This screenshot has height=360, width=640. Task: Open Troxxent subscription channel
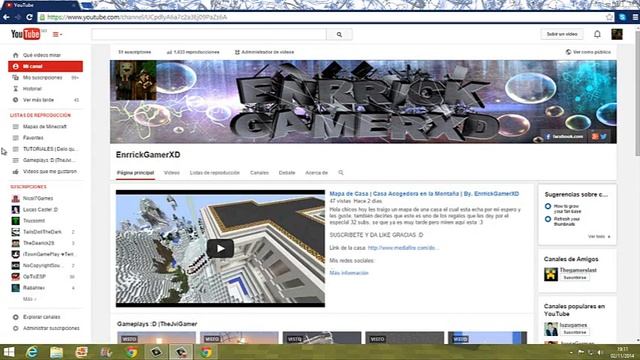pyautogui.click(x=34, y=221)
